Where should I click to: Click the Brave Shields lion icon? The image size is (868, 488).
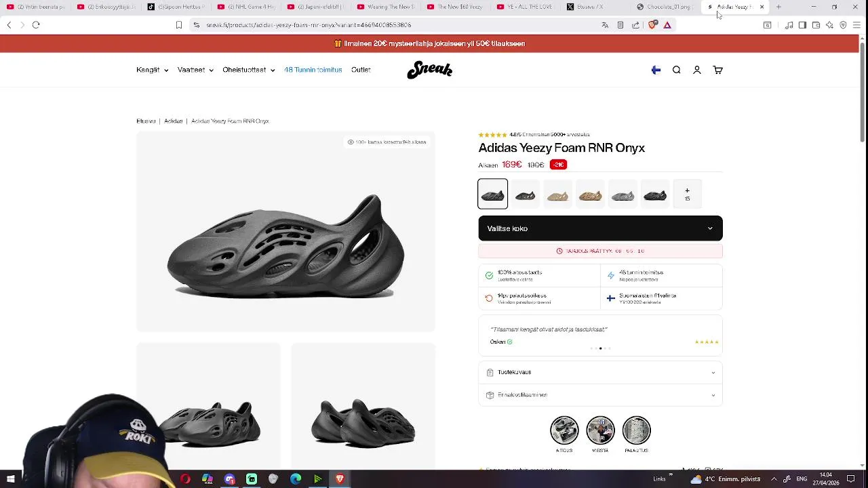click(653, 25)
